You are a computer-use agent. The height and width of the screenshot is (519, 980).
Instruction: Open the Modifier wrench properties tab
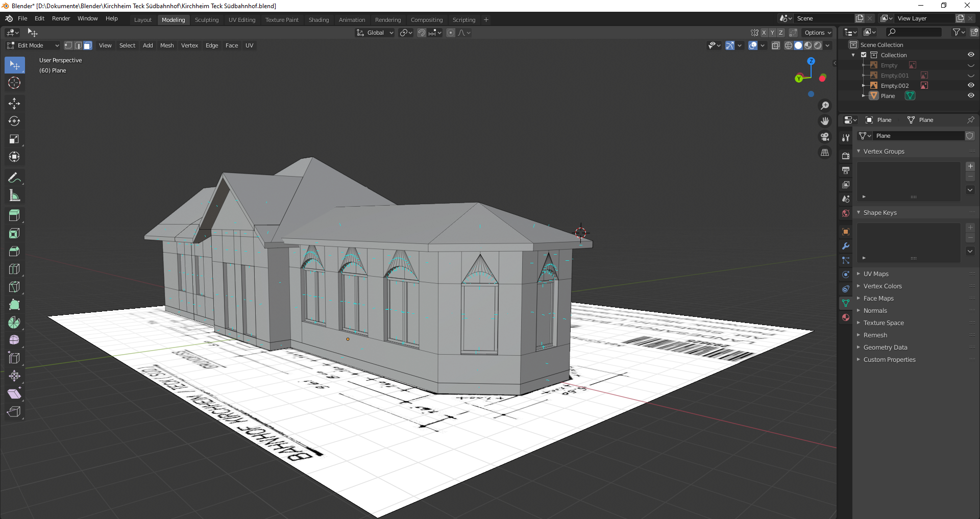tap(846, 246)
